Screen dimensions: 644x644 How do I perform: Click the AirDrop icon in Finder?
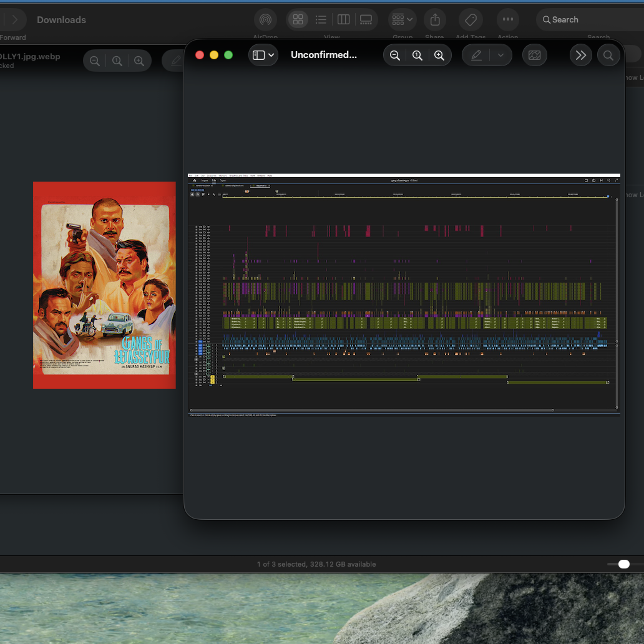pyautogui.click(x=265, y=20)
